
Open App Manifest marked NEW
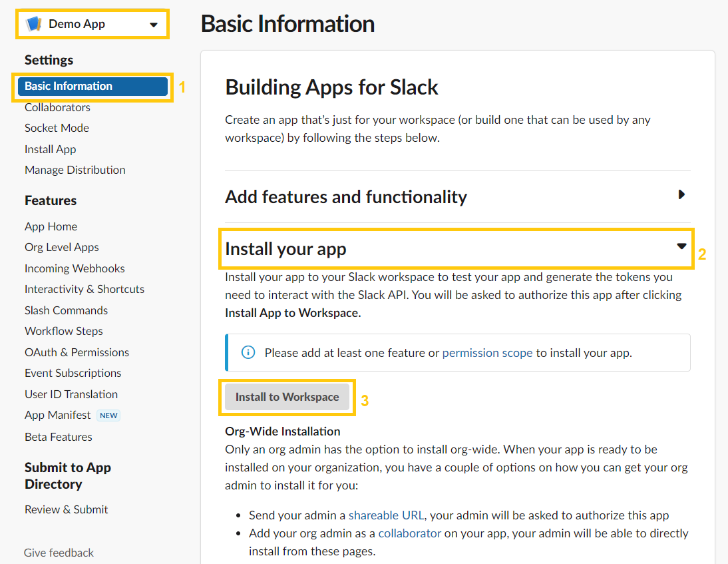pos(58,415)
